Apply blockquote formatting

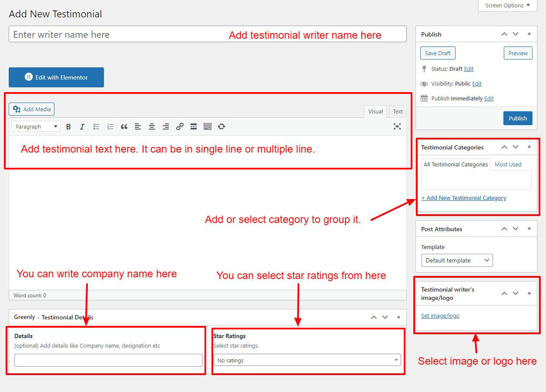[124, 126]
